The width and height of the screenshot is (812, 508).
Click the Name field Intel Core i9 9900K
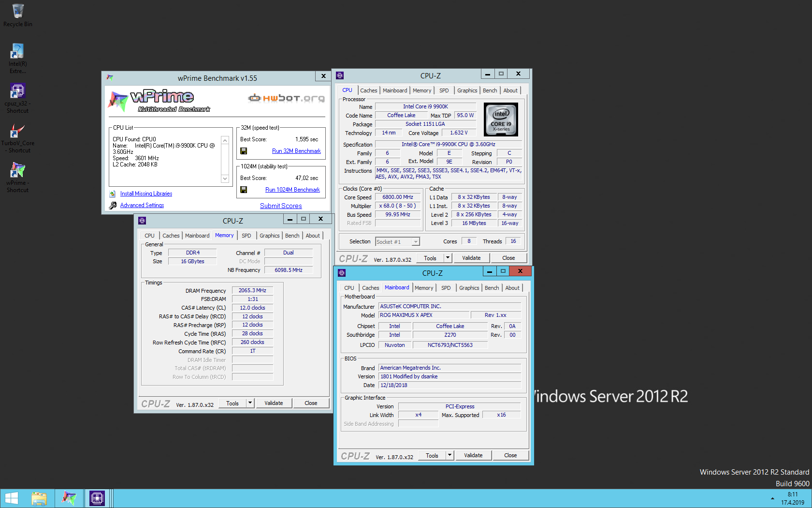point(425,106)
